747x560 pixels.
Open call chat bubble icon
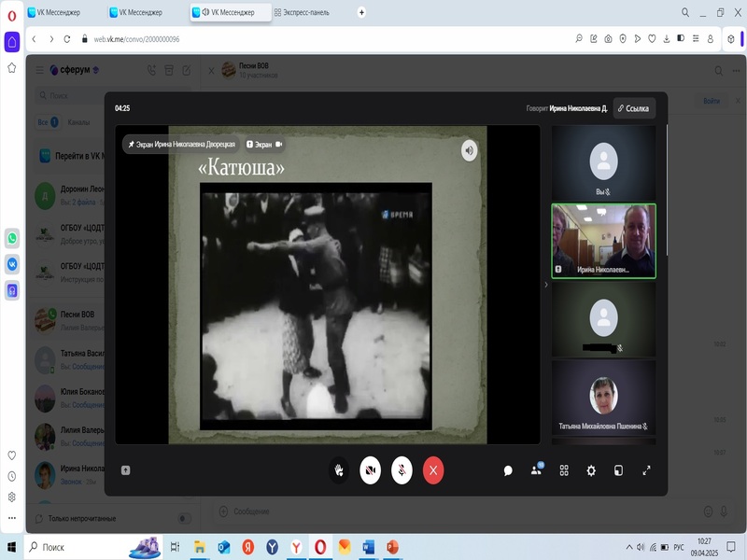pos(508,471)
